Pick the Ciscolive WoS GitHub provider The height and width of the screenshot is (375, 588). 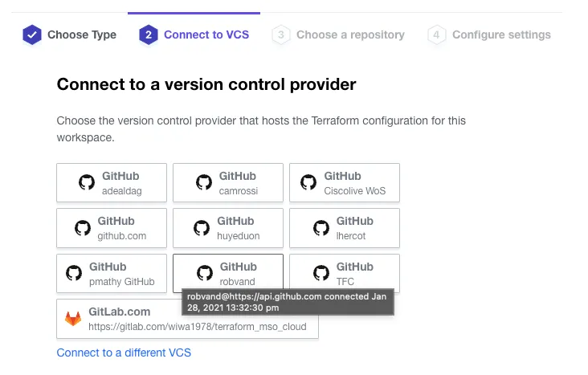point(345,183)
